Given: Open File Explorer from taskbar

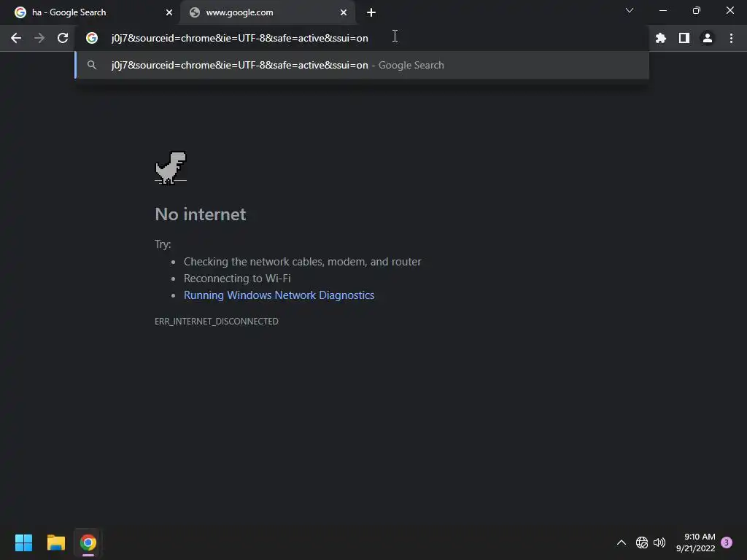Looking at the screenshot, I should pyautogui.click(x=56, y=542).
